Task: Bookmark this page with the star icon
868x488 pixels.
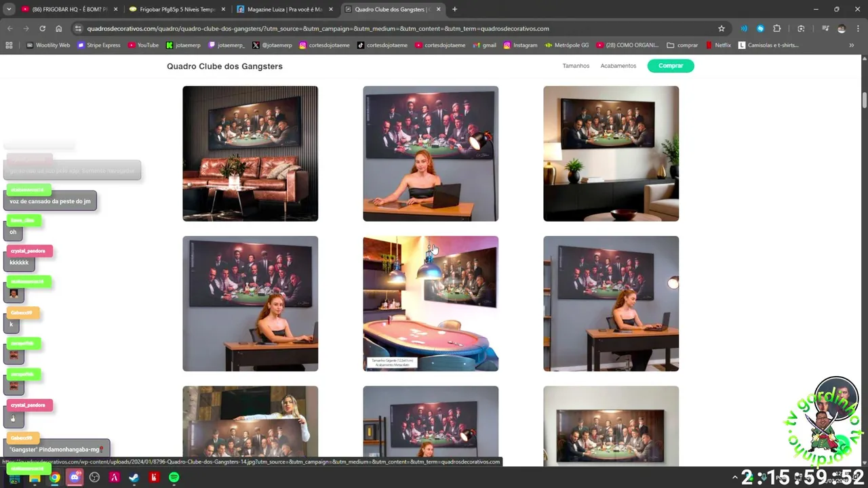Action: point(722,28)
